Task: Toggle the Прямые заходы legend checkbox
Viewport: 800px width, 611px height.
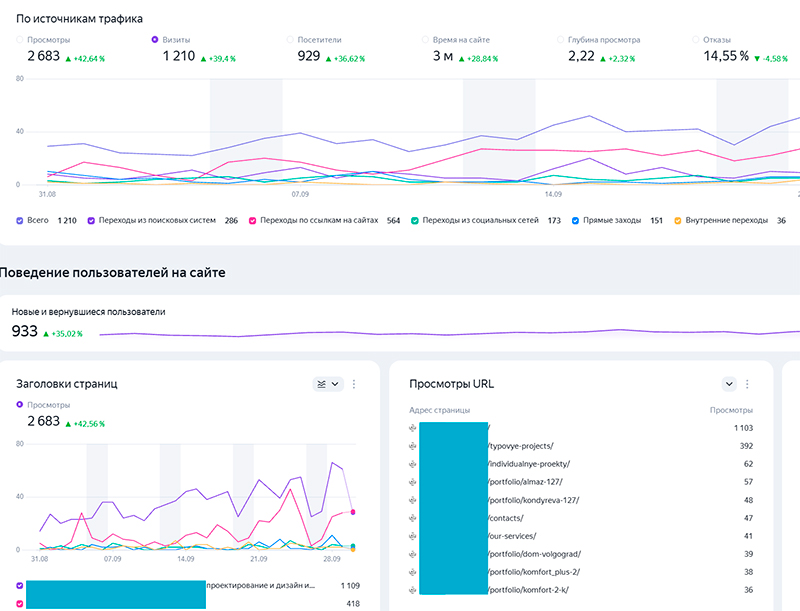Action: click(x=576, y=221)
